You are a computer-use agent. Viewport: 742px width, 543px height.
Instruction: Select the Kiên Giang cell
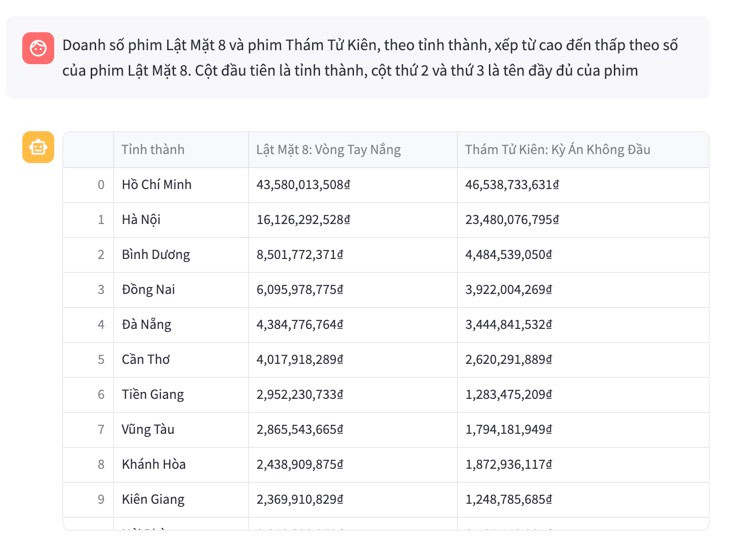[x=153, y=499]
